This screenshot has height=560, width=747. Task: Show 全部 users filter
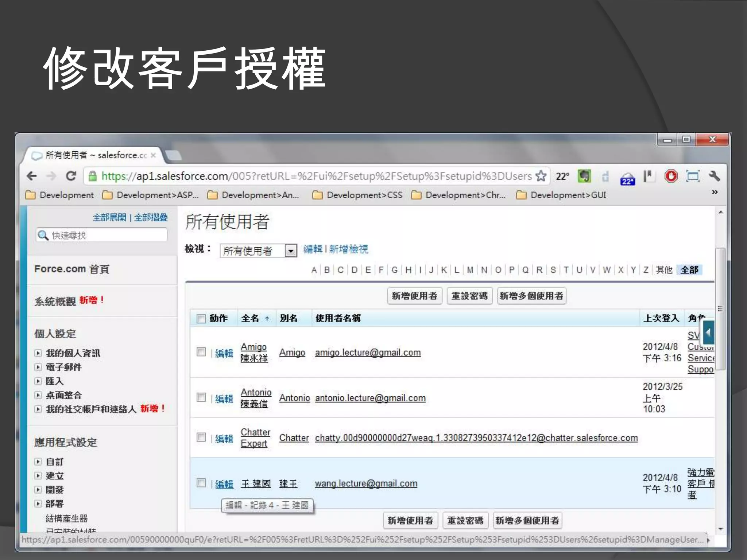click(689, 270)
